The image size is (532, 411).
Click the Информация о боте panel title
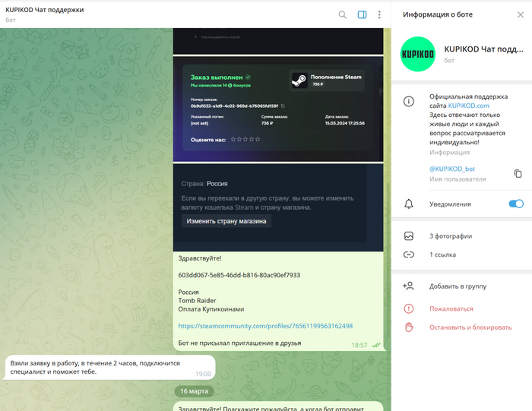(x=438, y=14)
